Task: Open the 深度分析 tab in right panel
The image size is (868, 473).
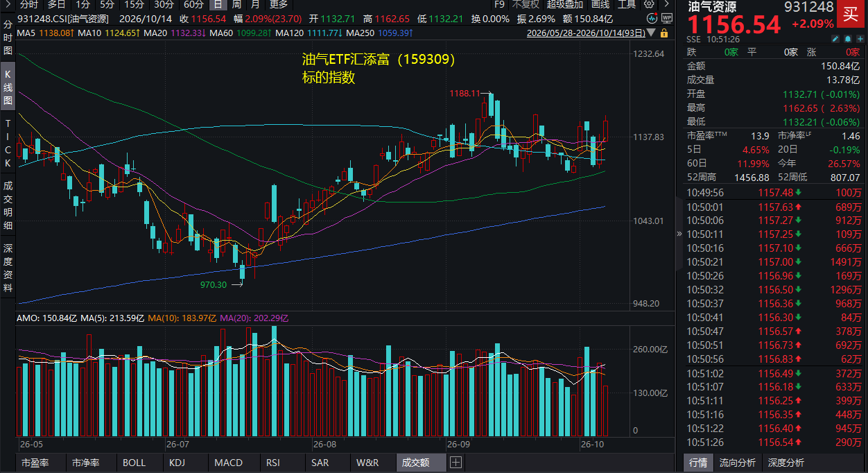Action: (x=786, y=463)
